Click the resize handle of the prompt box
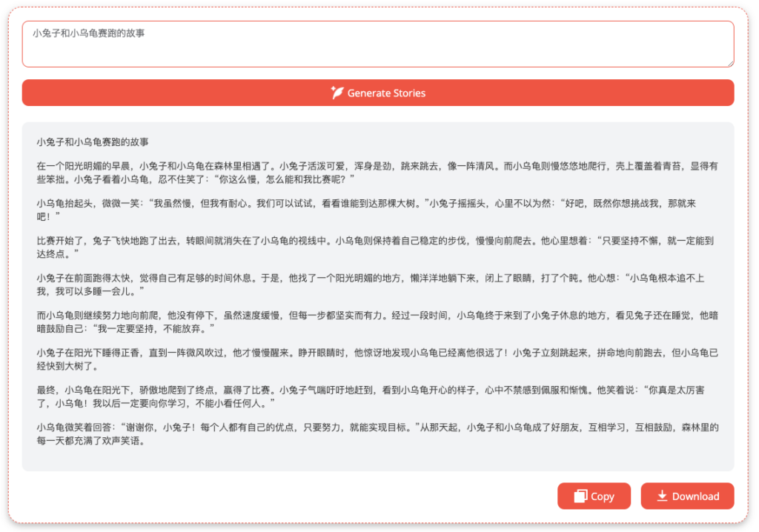This screenshot has height=532, width=759. [729, 62]
